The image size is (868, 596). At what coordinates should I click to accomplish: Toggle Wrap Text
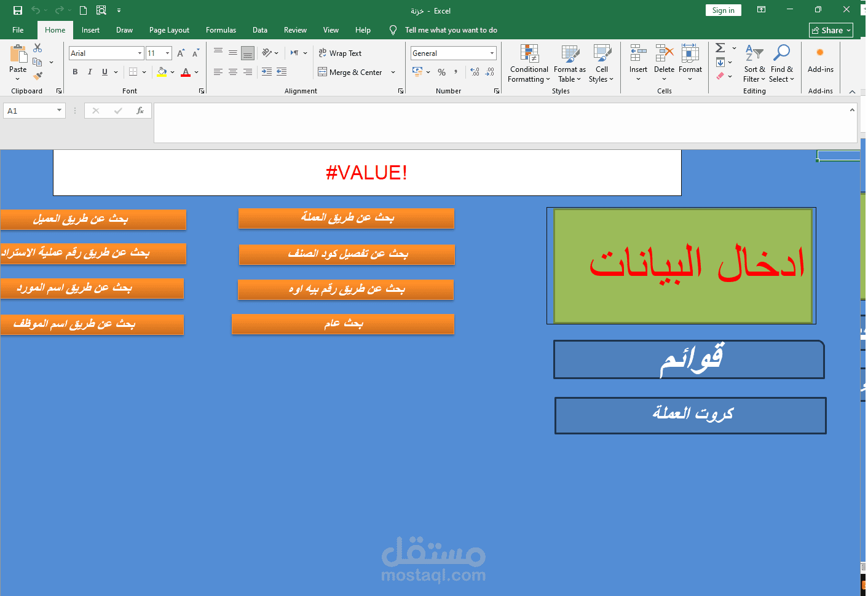coord(340,53)
